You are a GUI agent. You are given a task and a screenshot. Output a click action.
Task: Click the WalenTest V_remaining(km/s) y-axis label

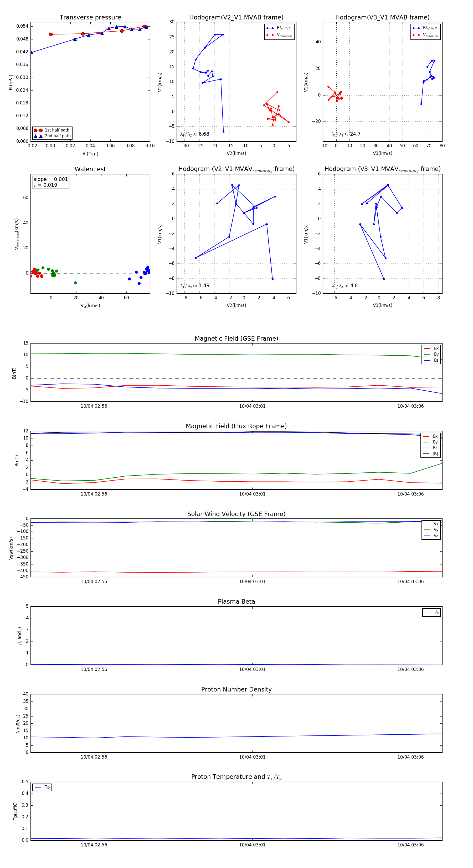(x=17, y=234)
